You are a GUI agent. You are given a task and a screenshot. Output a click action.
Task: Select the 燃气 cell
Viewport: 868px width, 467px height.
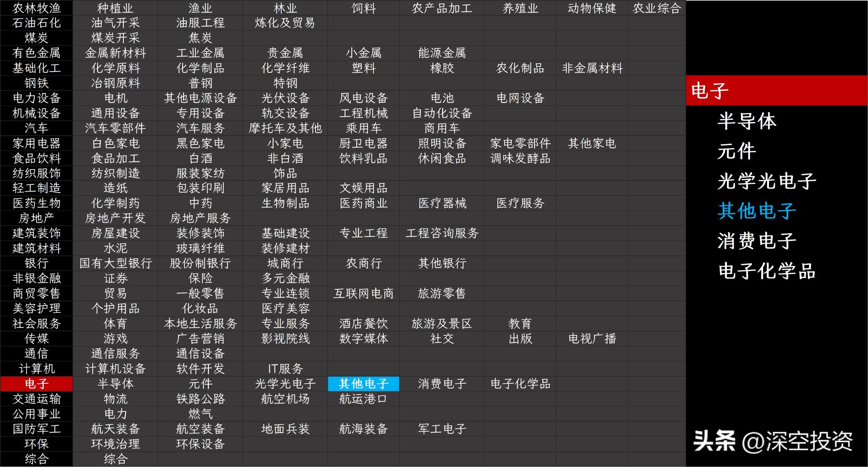coord(200,414)
